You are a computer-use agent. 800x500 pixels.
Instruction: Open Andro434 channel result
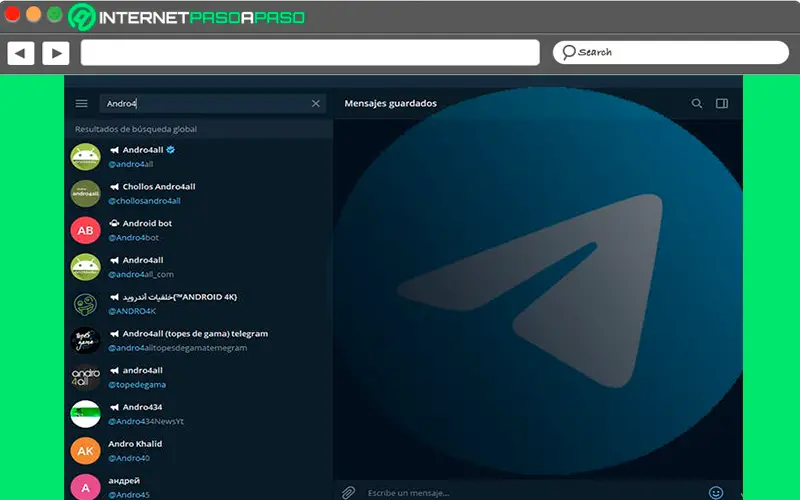(x=199, y=414)
